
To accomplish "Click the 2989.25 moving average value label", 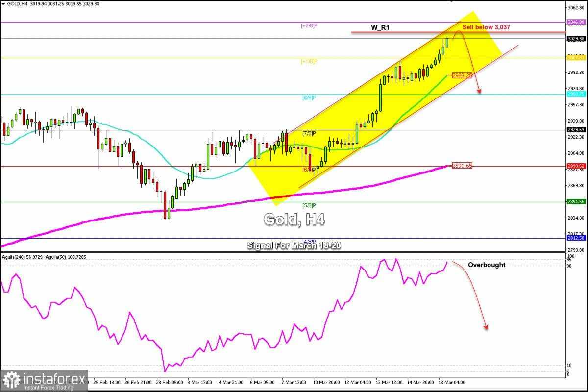I will tap(462, 75).
